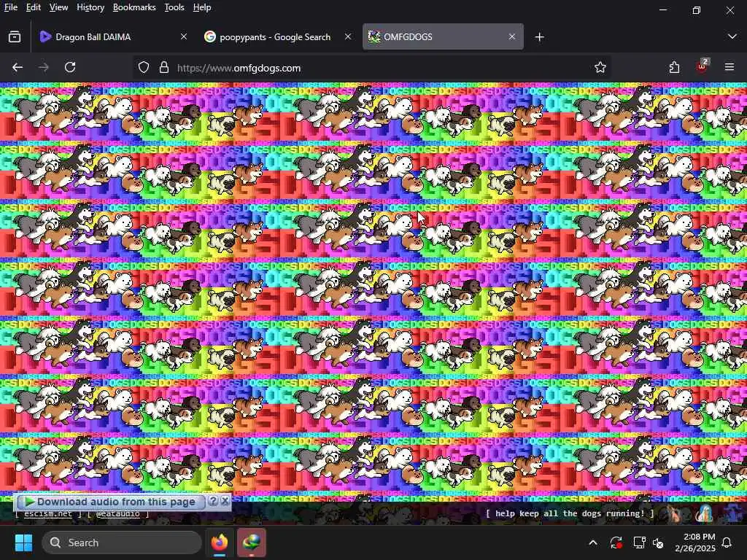Open Firefox application hamburger menu
The width and height of the screenshot is (747, 560).
coord(729,68)
